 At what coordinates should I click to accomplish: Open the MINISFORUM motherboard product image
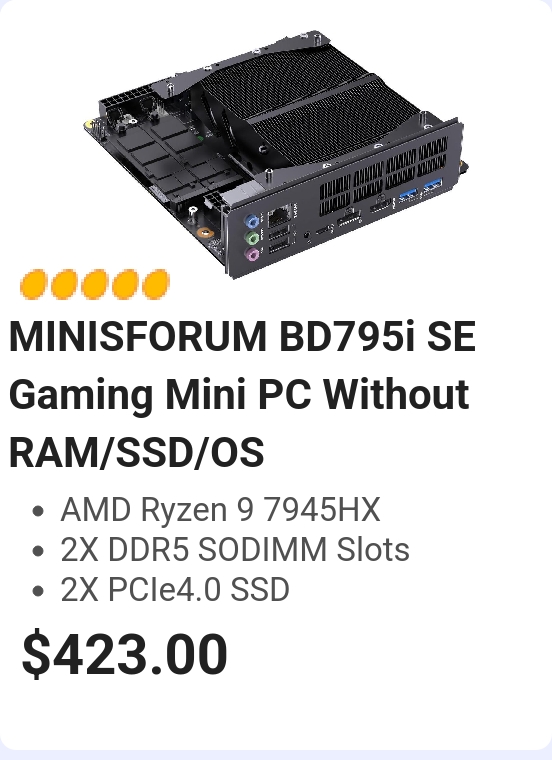[x=276, y=153]
